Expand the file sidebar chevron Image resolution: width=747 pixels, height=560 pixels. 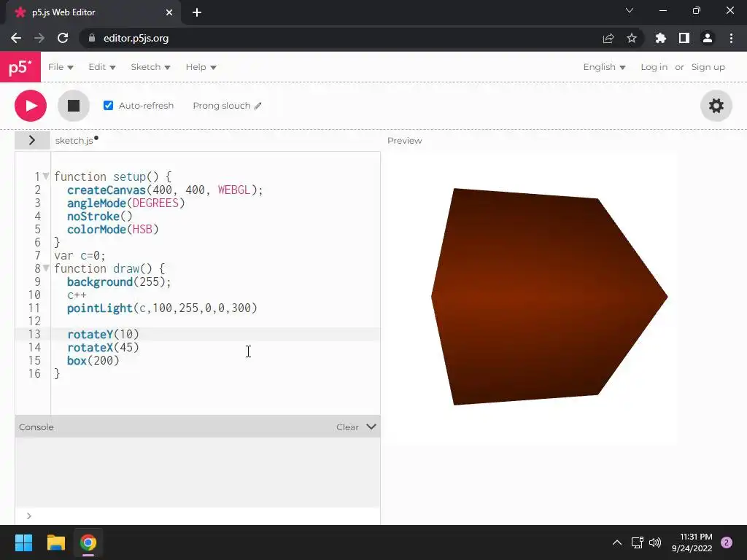point(32,140)
